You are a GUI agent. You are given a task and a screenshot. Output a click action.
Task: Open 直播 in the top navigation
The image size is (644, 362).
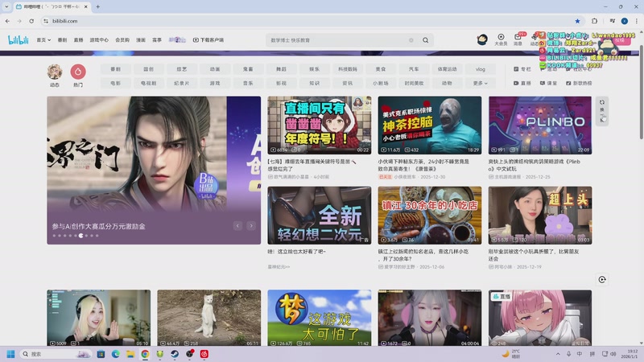pos(78,39)
